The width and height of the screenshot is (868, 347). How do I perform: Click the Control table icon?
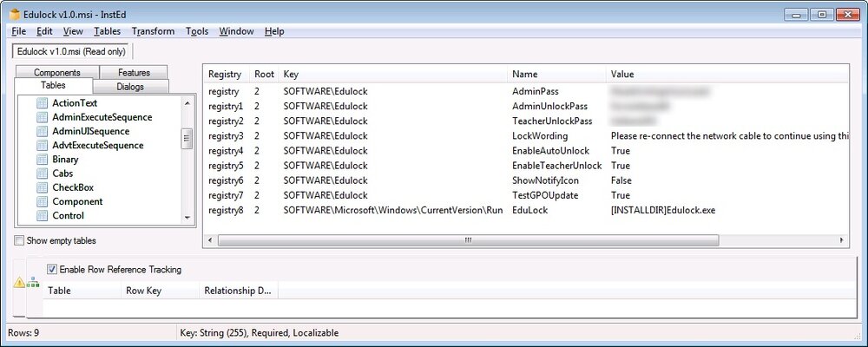[42, 216]
